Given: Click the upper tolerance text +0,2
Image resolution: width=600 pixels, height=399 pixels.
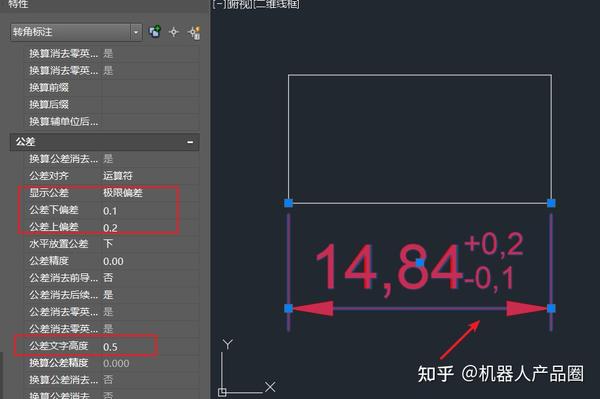Looking at the screenshot, I should (x=494, y=244).
